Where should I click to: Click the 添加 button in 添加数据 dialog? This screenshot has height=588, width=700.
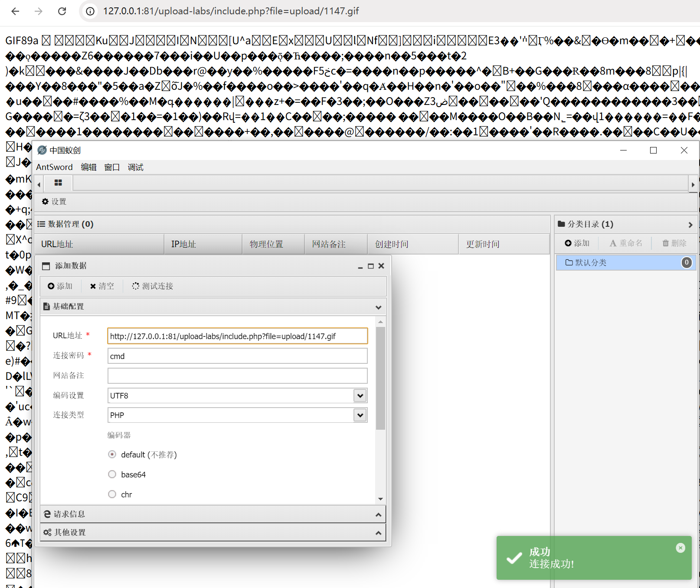pos(60,286)
